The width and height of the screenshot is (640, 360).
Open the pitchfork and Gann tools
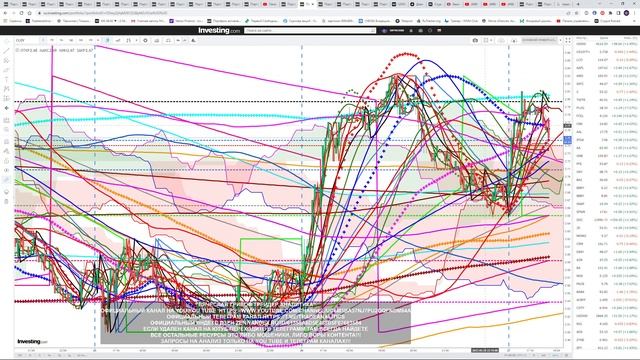coord(6,60)
